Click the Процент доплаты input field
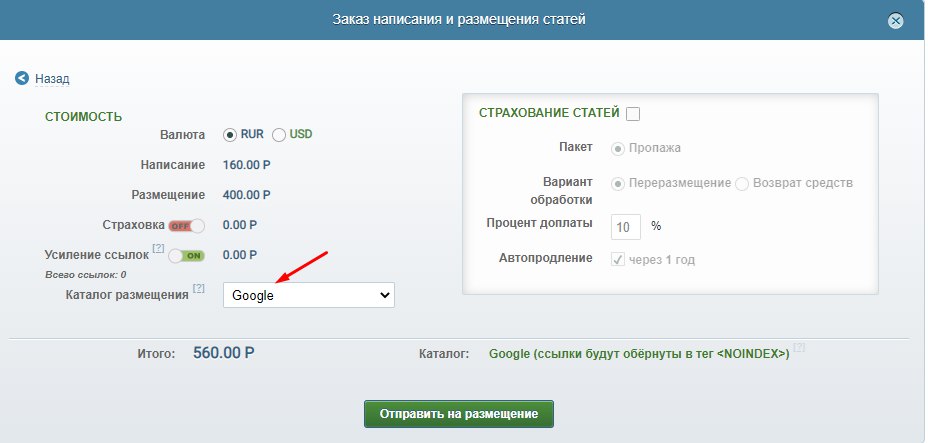Screen dimensions: 928x443 click(x=626, y=227)
